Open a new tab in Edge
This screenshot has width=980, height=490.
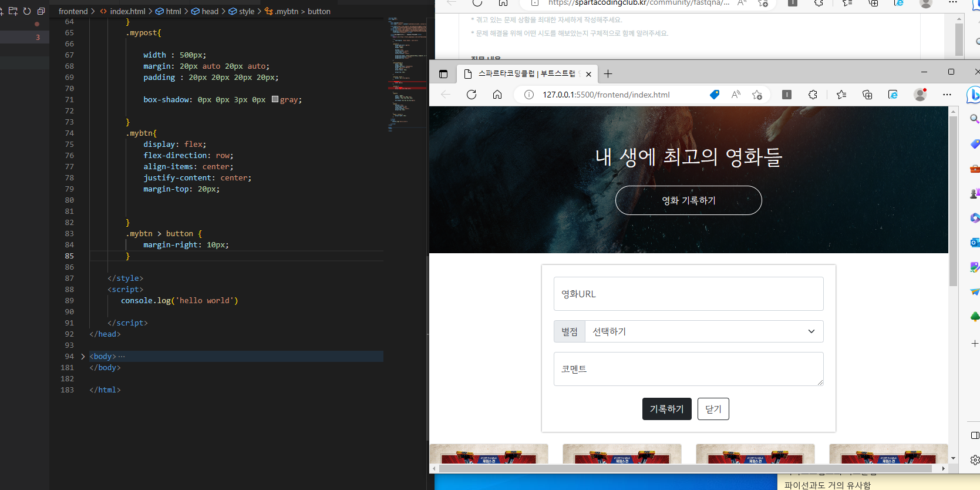click(608, 74)
